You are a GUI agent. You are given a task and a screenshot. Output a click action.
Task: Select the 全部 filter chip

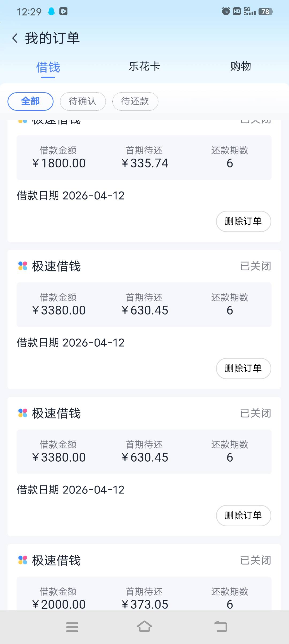click(31, 101)
